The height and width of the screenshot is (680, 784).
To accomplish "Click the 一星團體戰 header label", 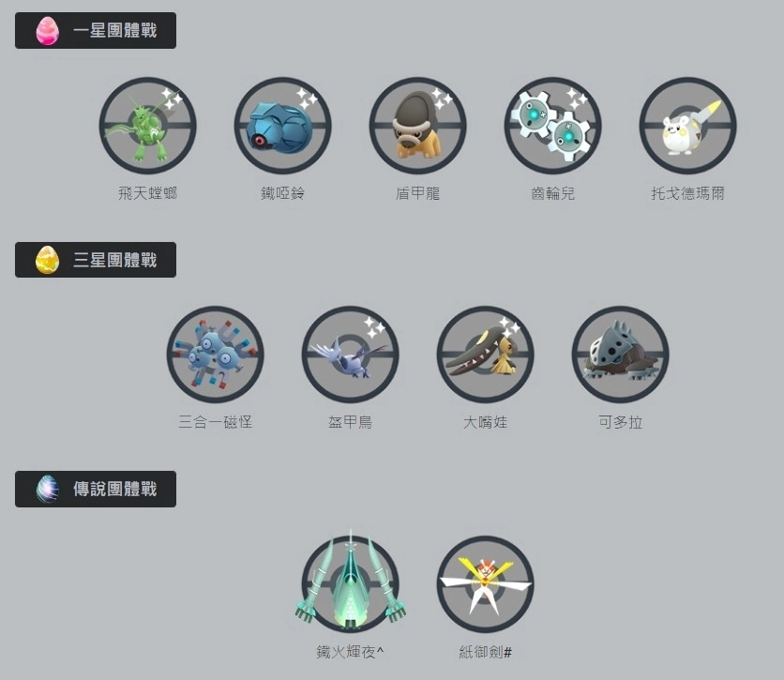I will pyautogui.click(x=115, y=31).
